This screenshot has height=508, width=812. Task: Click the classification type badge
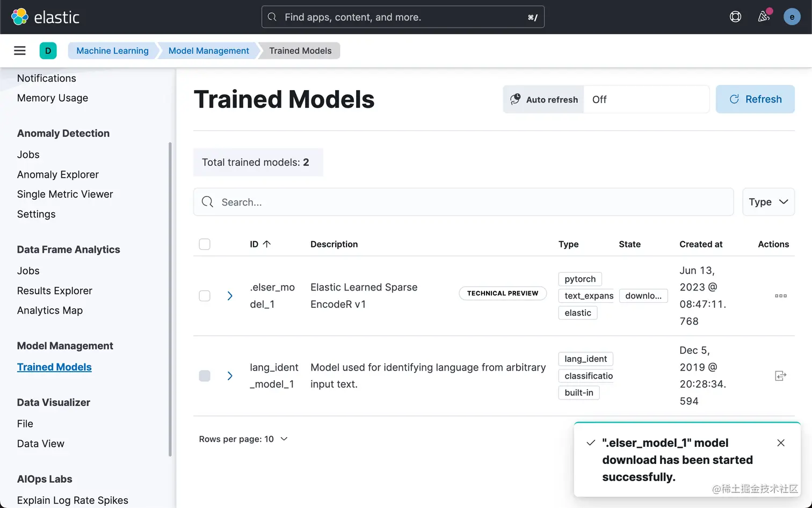coord(586,376)
